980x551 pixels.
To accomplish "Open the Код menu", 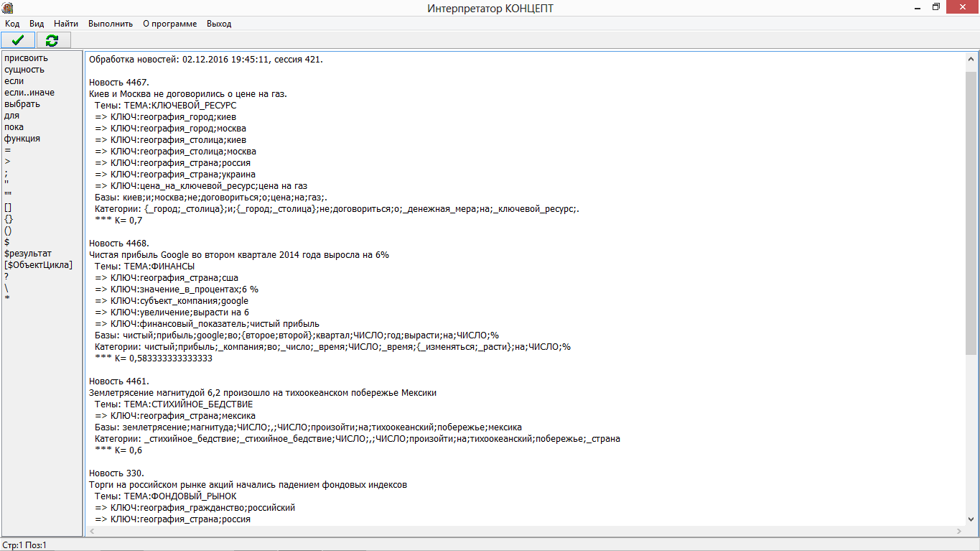I will [12, 24].
